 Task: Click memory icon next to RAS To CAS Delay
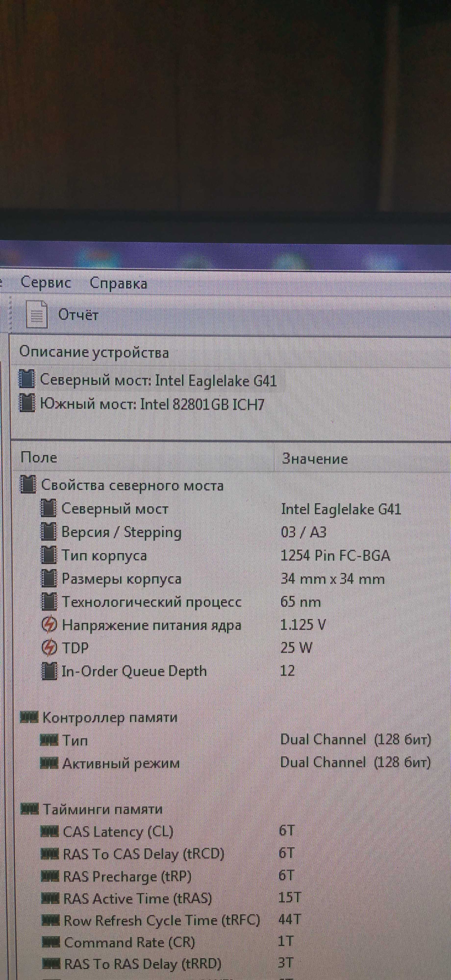click(50, 854)
